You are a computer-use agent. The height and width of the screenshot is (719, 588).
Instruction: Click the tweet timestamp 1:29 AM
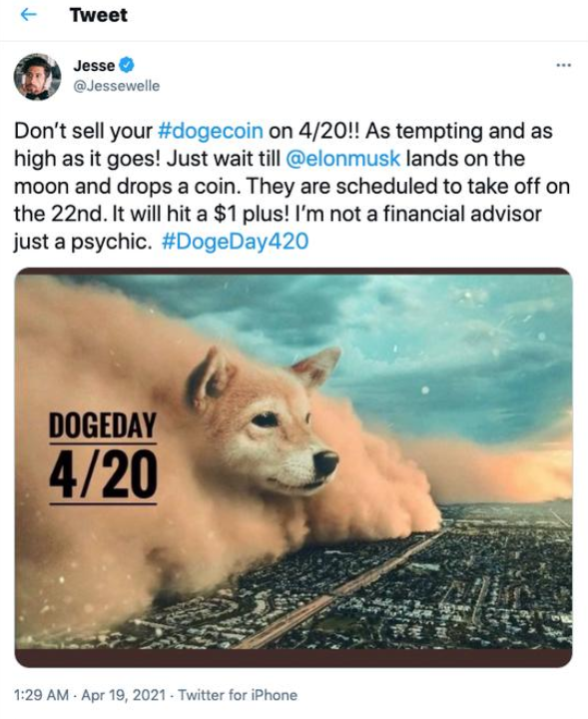pos(41,695)
